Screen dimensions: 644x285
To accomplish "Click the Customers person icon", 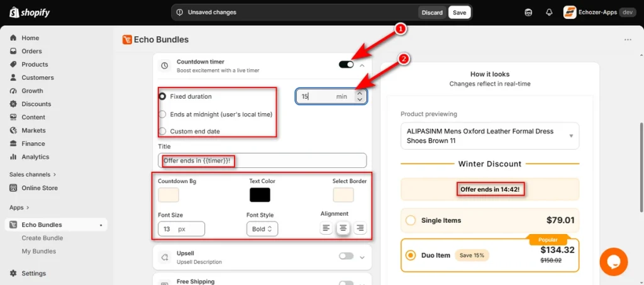I will pos(13,77).
